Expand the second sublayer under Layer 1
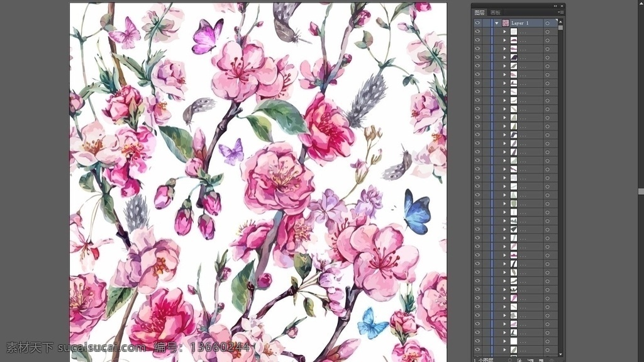 click(505, 40)
